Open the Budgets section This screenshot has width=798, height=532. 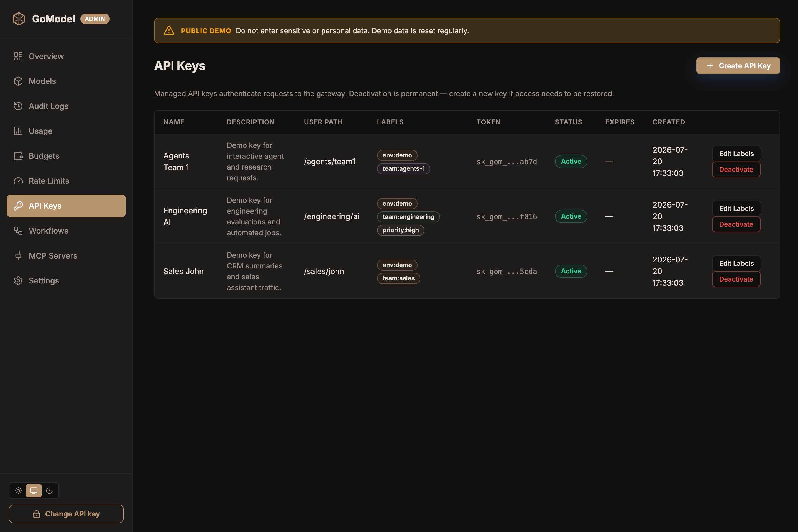click(x=66, y=156)
